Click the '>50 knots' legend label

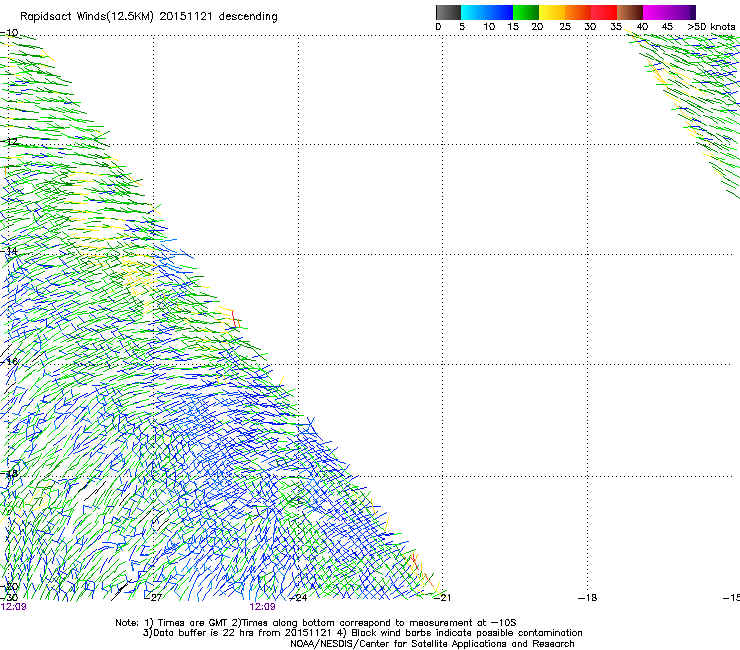pos(711,27)
